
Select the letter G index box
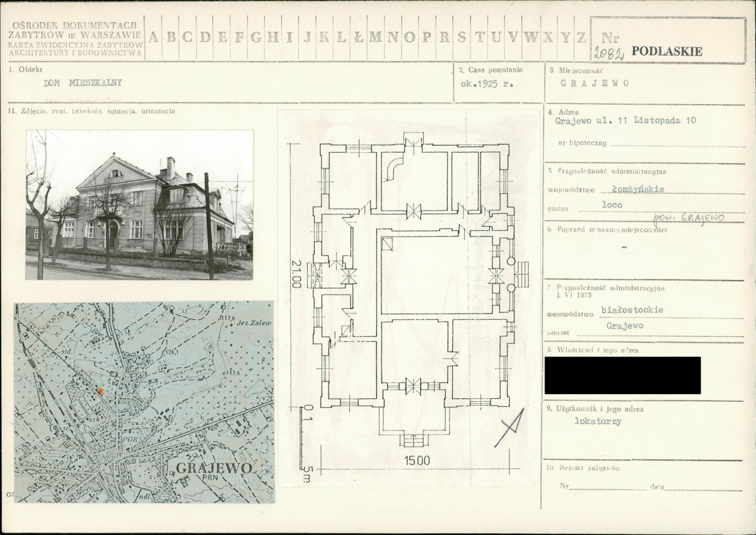pyautogui.click(x=256, y=37)
